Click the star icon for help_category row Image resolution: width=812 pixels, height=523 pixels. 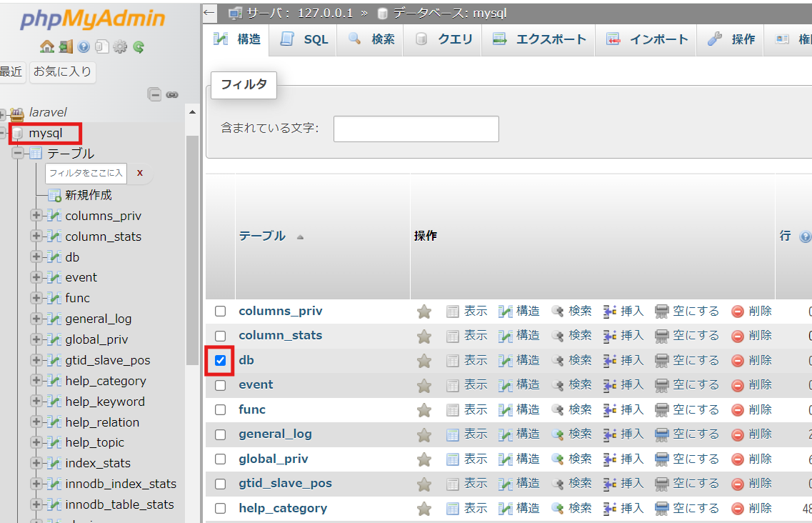424,509
